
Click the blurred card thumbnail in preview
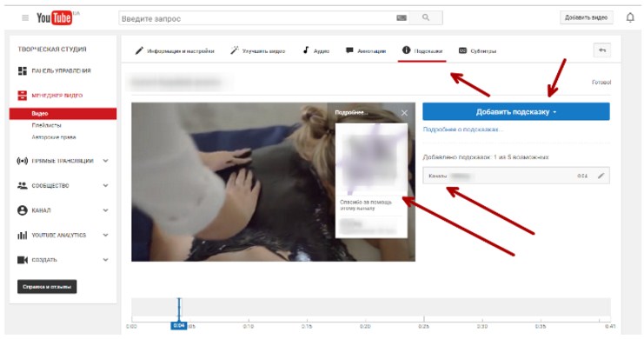click(x=371, y=158)
